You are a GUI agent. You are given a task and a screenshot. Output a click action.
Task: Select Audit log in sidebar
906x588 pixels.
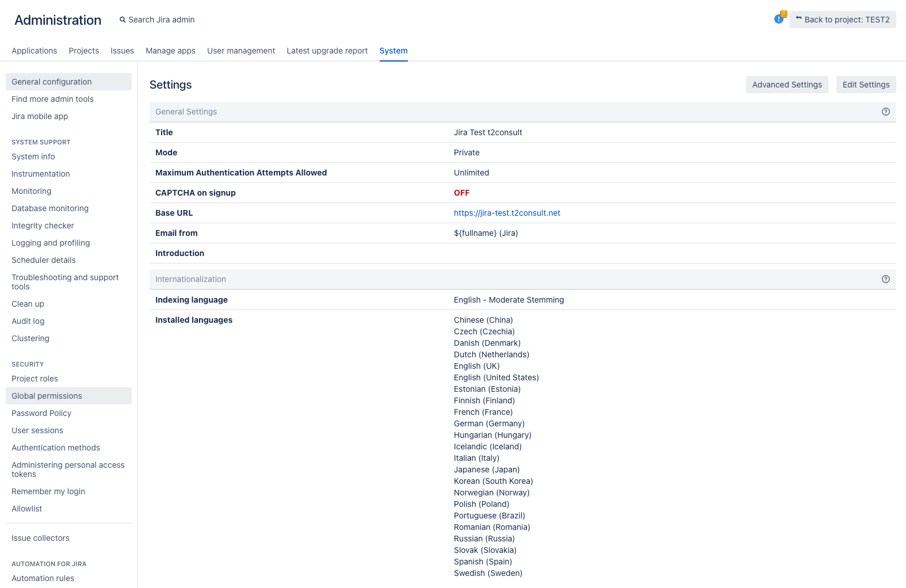pyautogui.click(x=28, y=321)
